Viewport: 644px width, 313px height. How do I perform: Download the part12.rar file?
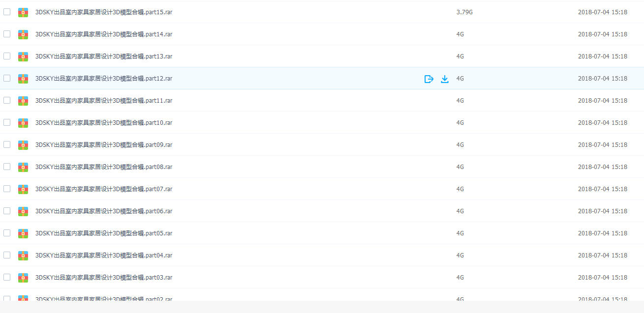click(445, 79)
